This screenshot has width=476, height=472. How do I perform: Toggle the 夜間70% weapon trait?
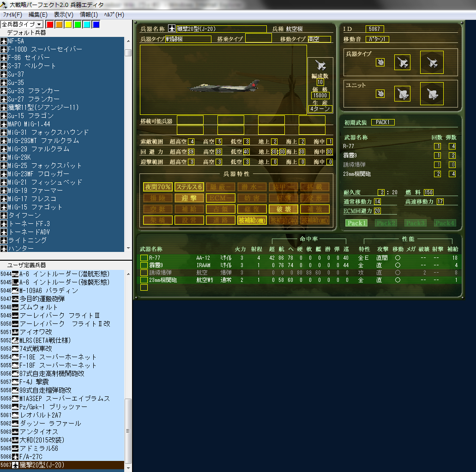click(158, 187)
